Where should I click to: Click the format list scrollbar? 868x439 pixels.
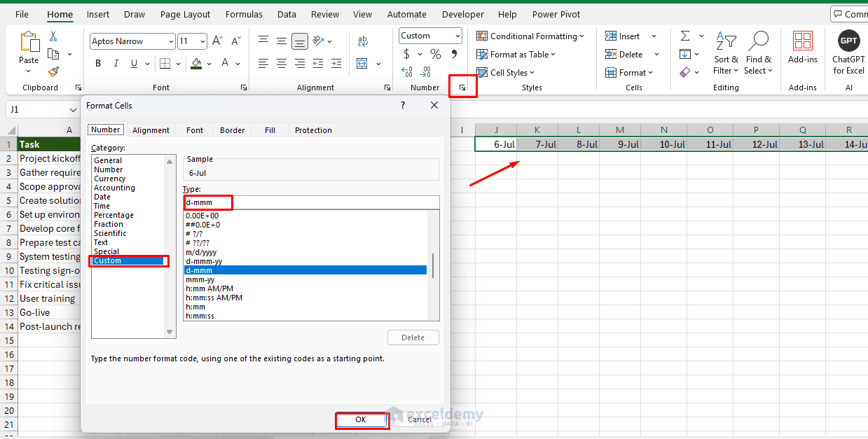click(x=433, y=265)
